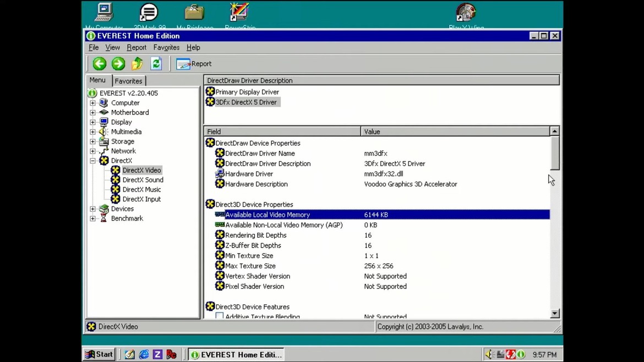
Task: Open the Help menu
Action: pos(193,48)
